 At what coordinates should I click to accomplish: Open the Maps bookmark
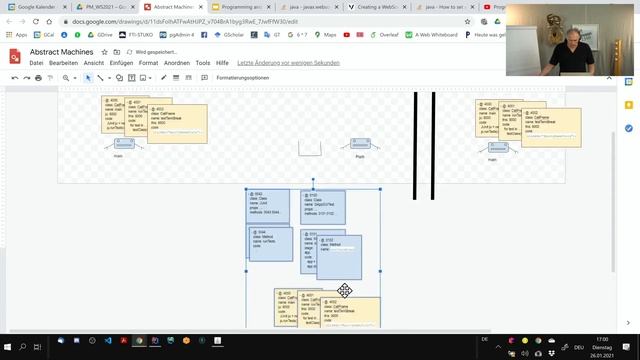325,35
